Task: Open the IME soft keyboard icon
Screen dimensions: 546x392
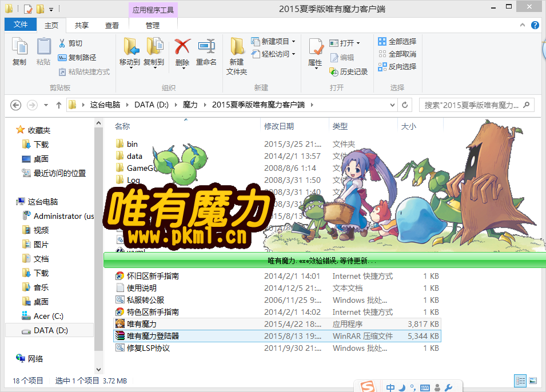Action: [425, 388]
